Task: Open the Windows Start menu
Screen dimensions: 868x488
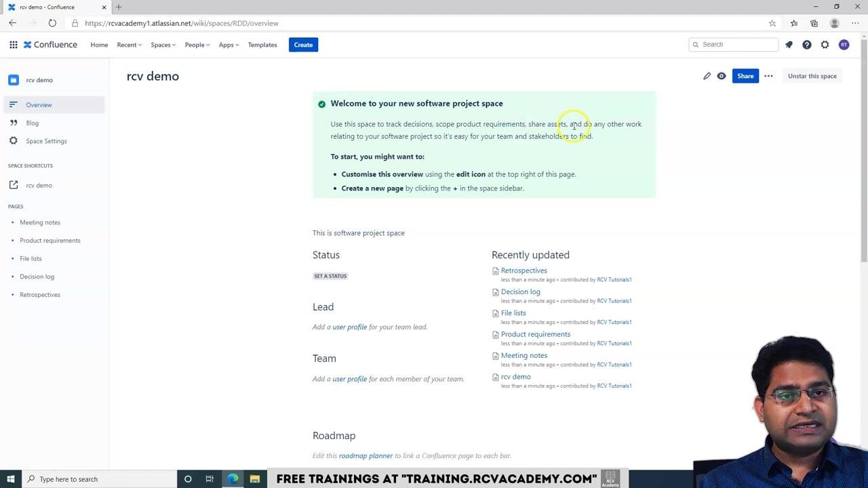Action: pos(10,479)
